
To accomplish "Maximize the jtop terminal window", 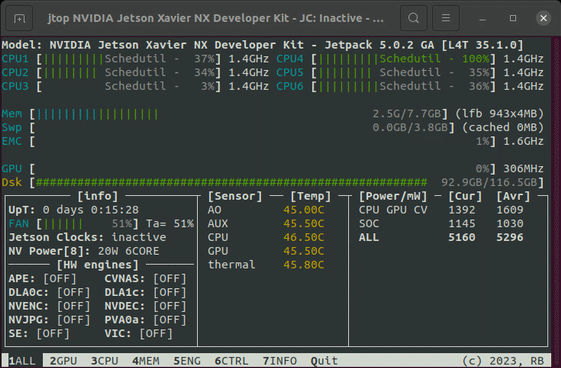I will [x=513, y=18].
